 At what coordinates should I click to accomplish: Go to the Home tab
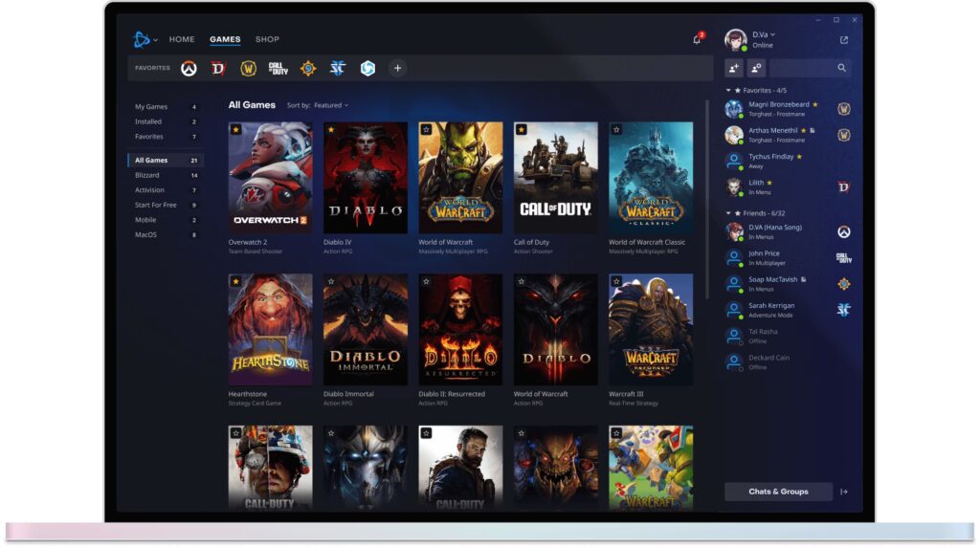[182, 39]
